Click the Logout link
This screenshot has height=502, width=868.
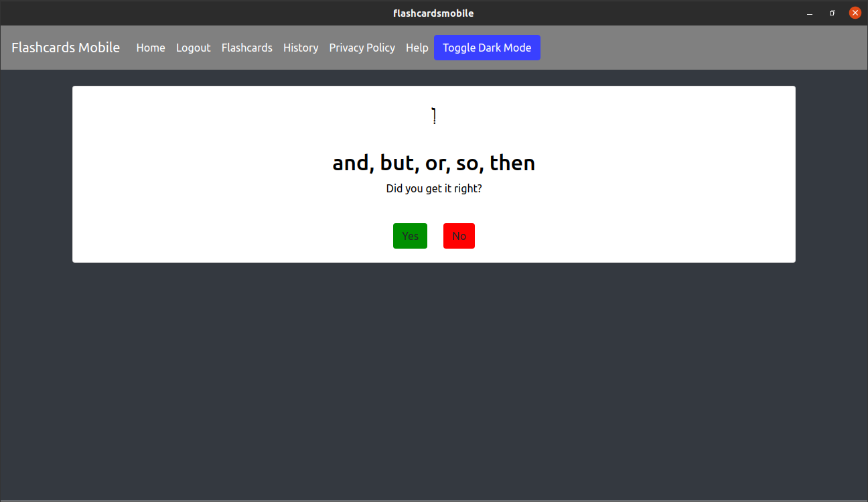(x=193, y=48)
